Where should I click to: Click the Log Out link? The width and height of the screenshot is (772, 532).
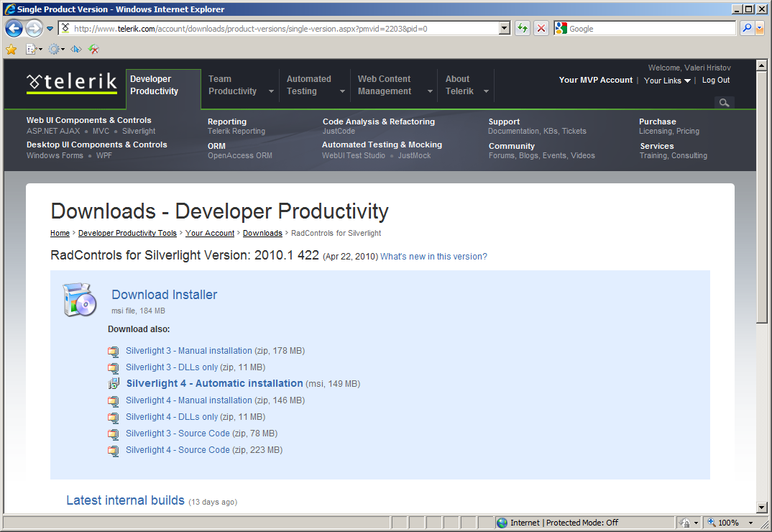click(716, 80)
